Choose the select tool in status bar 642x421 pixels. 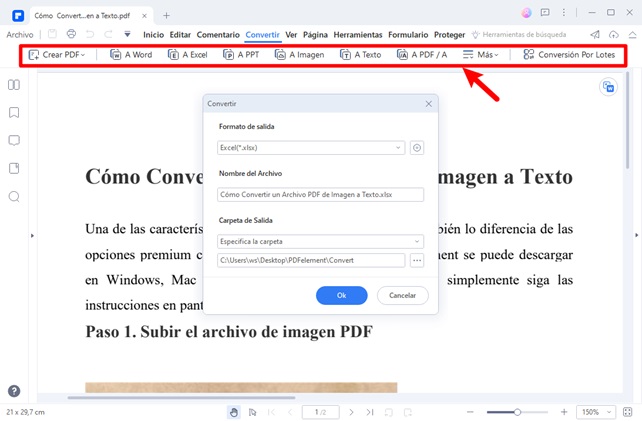(x=253, y=412)
